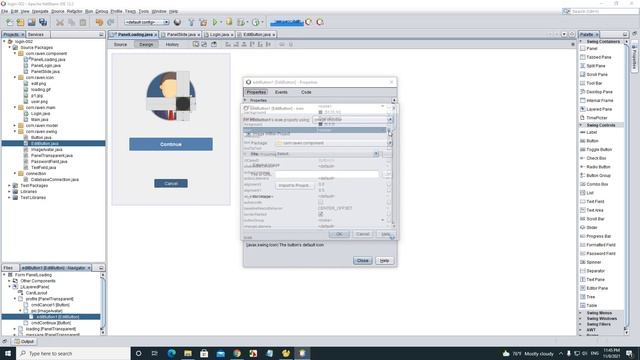Select the avatar image on design canvas
The width and height of the screenshot is (640, 360).
pyautogui.click(x=171, y=96)
